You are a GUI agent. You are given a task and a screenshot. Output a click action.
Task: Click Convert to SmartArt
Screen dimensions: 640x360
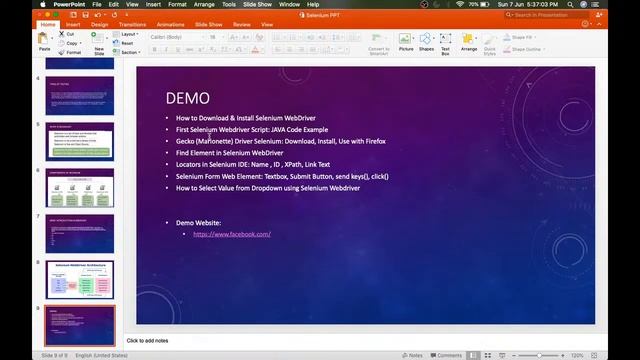[378, 44]
